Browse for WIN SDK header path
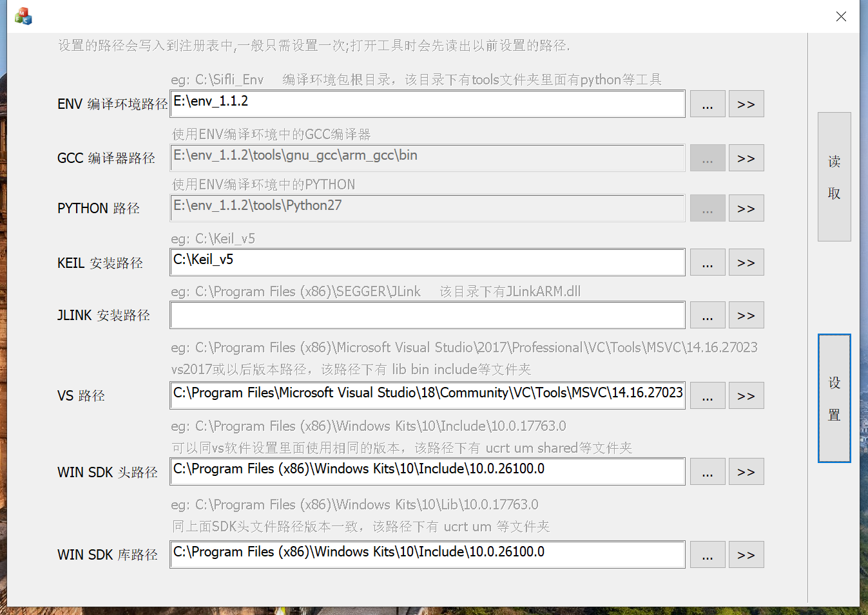 point(708,472)
